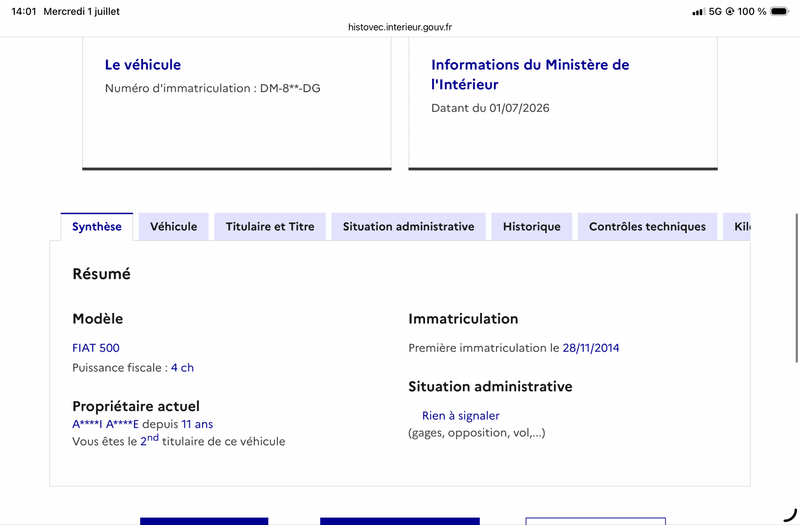Go to the Historique tab

532,227
